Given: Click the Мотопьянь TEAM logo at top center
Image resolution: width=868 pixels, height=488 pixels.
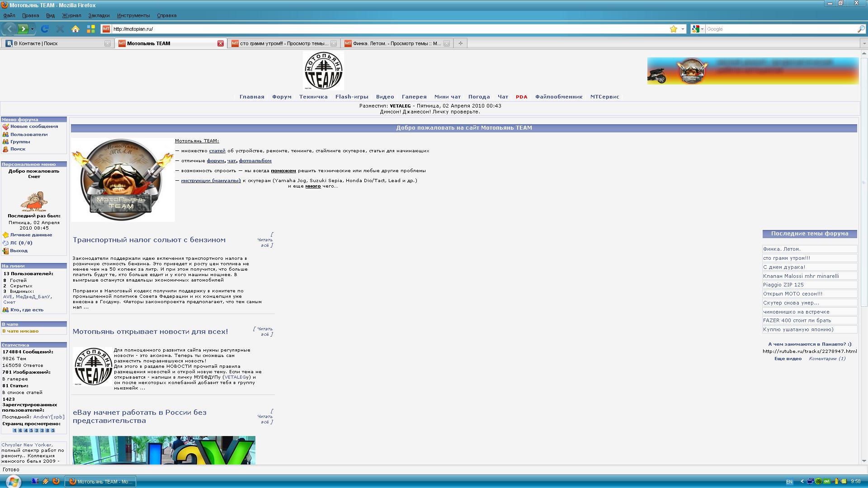Looking at the screenshot, I should (x=323, y=70).
